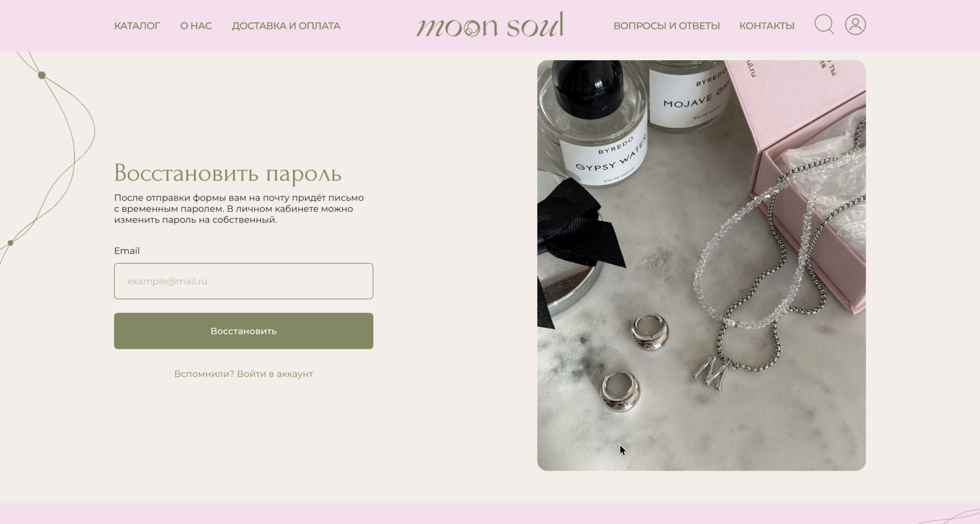Click the temporary password description paragraph

239,209
